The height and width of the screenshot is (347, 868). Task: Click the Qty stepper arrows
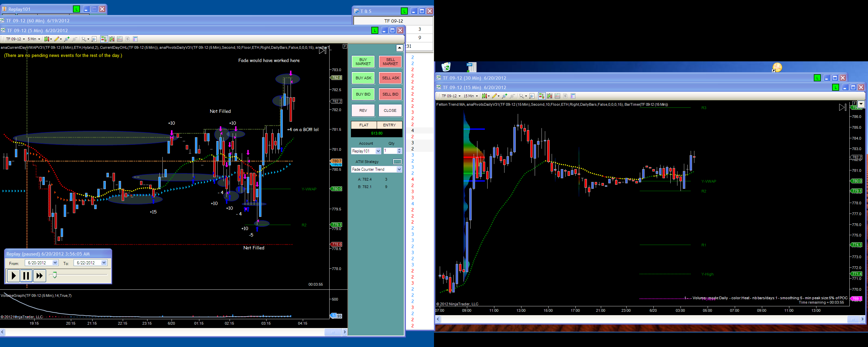point(399,151)
